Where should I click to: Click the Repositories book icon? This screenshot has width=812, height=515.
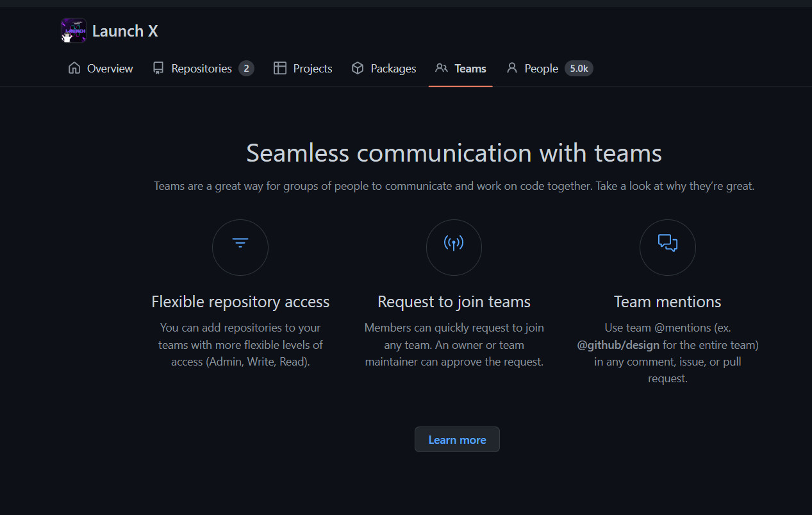point(158,68)
